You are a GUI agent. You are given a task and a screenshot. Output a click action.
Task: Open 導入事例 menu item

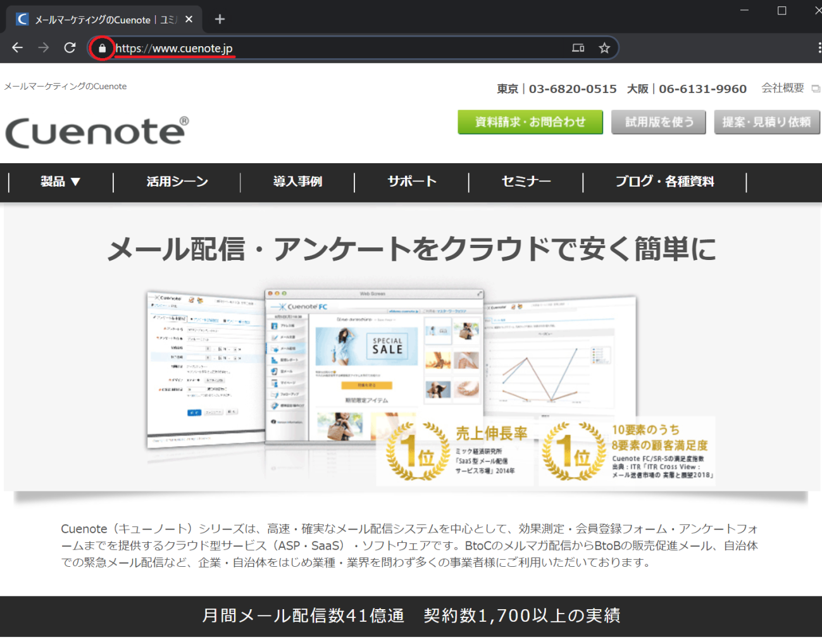(x=297, y=182)
